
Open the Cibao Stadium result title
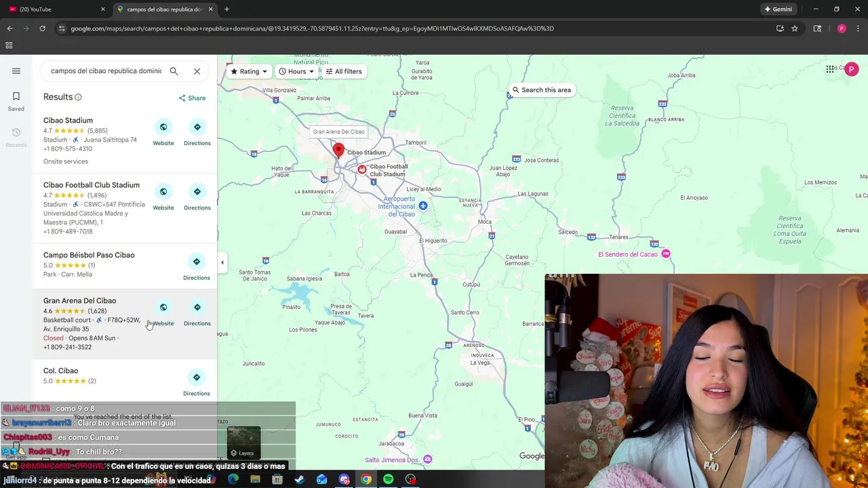[68, 121]
